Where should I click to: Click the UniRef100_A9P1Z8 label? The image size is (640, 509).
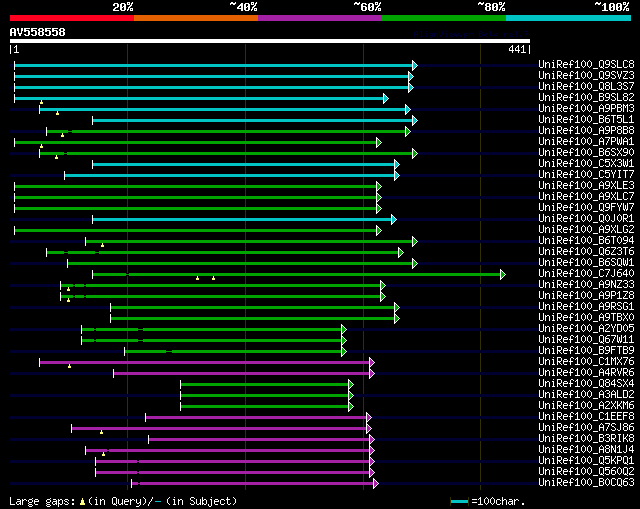pyautogui.click(x=586, y=296)
